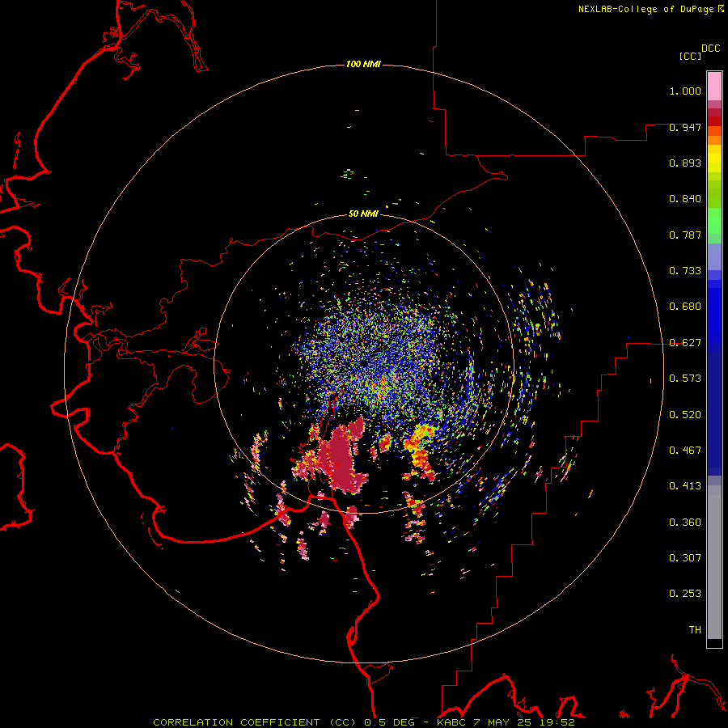
Task: Click the 0.520 scale value
Action: 685,415
